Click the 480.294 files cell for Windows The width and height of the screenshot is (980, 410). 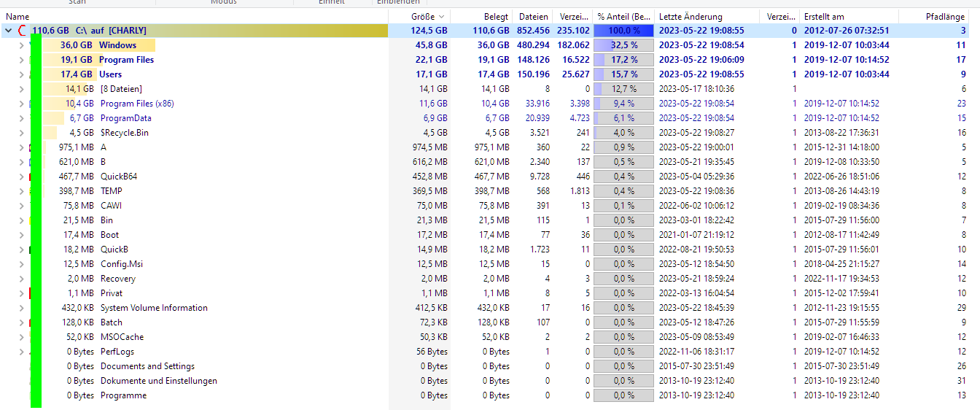(x=533, y=45)
